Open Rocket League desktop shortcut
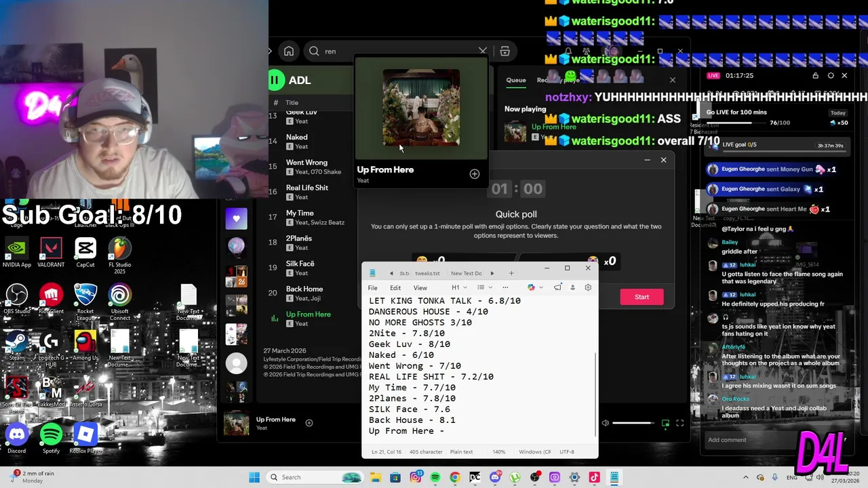This screenshot has height=488, width=868. click(x=85, y=302)
